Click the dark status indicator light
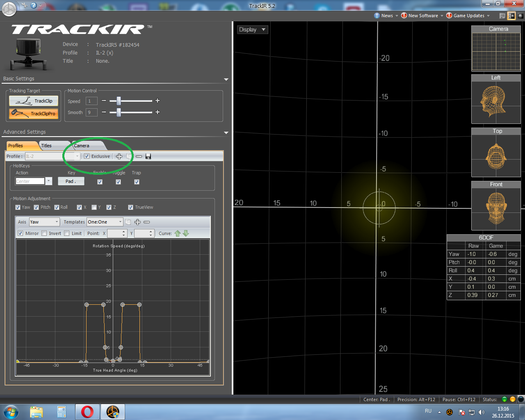The width and height of the screenshot is (525, 420). coord(521,399)
